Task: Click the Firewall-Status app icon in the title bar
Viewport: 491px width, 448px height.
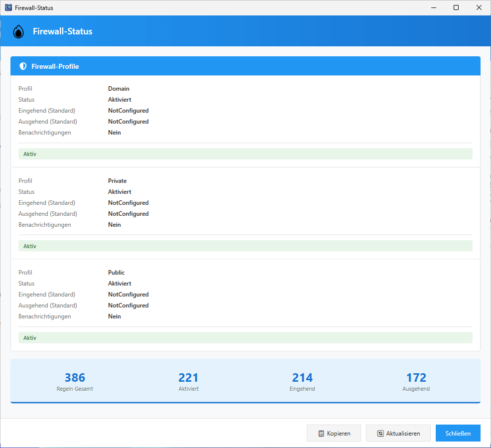Action: [7, 7]
